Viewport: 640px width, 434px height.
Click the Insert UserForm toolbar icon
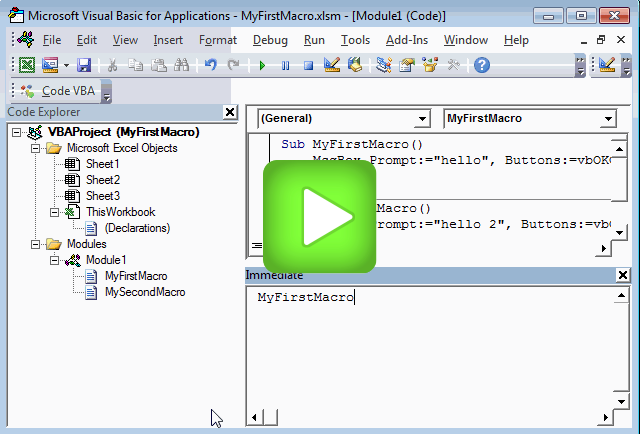coord(50,65)
